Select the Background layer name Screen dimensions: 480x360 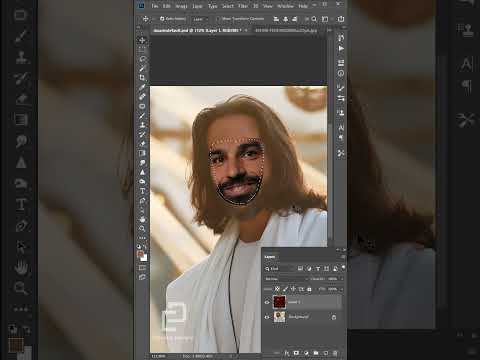298,317
